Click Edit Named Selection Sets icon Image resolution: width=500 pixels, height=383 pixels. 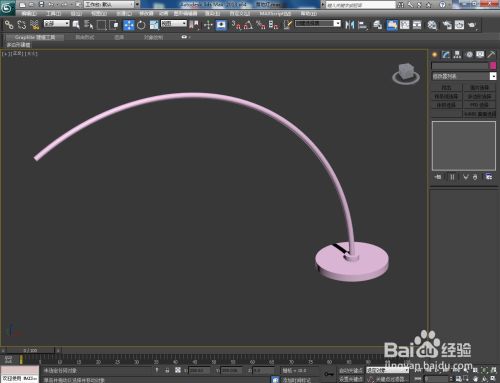click(x=288, y=25)
